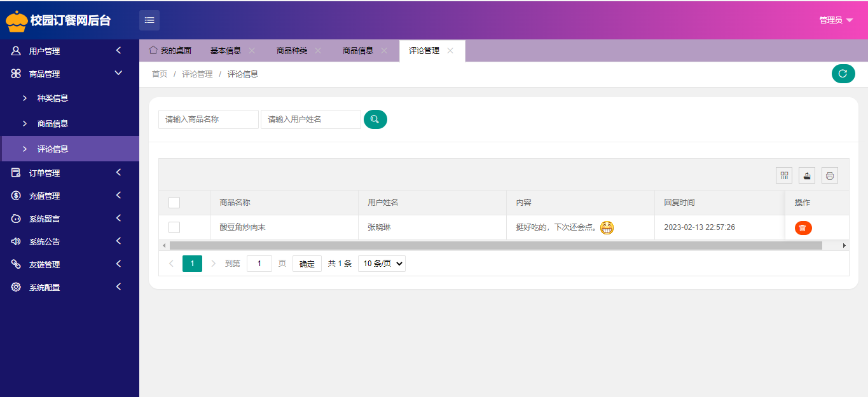868x397 pixels.
Task: Click the 确定 pagination button
Action: (307, 264)
